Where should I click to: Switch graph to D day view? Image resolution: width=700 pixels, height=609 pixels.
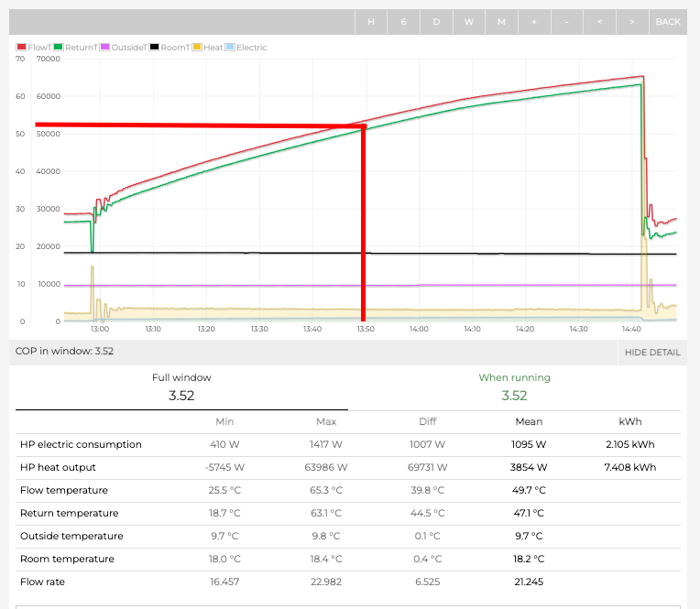point(436,22)
